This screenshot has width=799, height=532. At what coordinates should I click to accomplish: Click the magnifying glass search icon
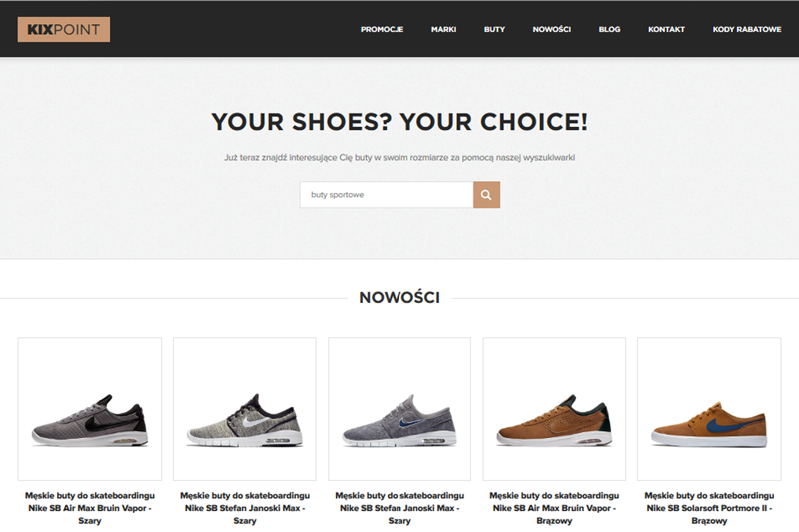486,195
